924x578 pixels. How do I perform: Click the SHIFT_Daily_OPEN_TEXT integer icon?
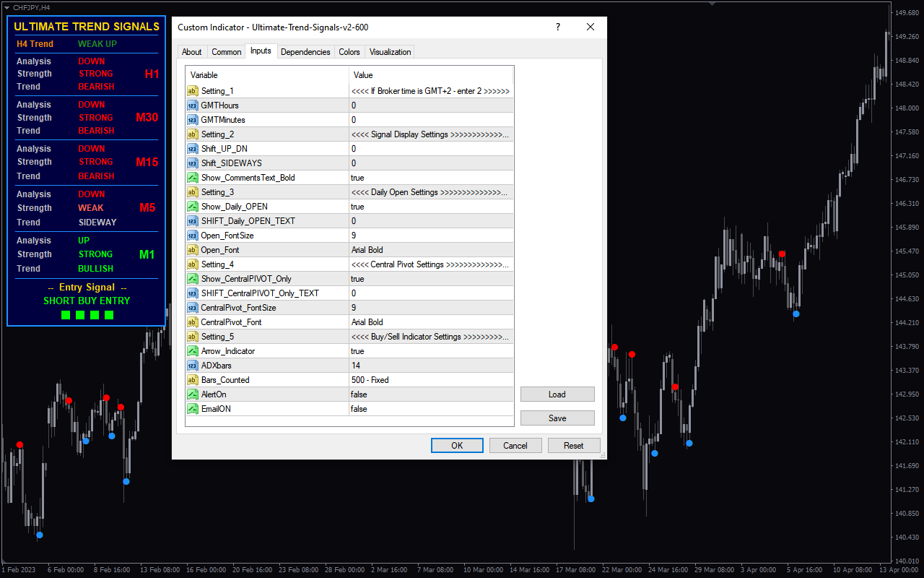click(193, 221)
